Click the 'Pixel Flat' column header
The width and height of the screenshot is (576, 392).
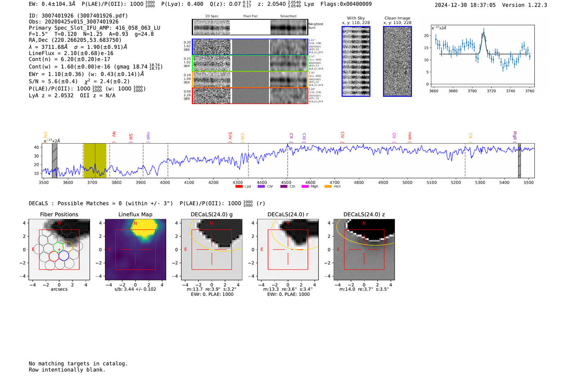(250, 16)
